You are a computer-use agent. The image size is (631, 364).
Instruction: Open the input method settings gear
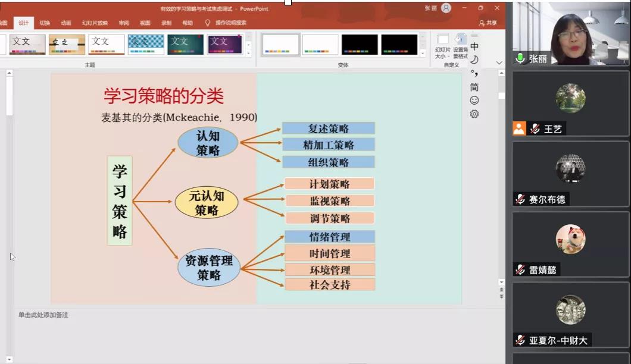(474, 114)
